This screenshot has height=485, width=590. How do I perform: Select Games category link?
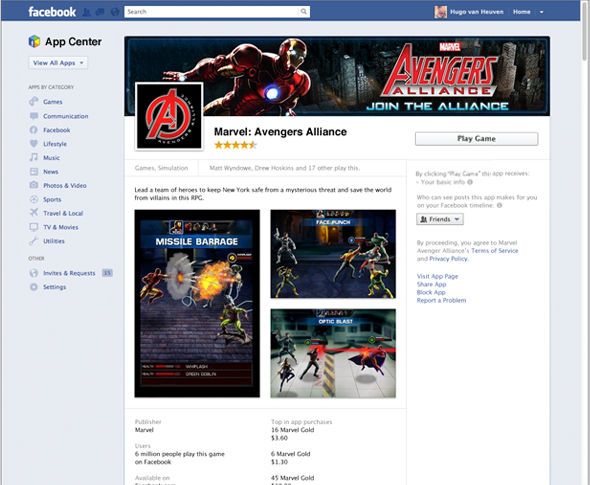53,102
